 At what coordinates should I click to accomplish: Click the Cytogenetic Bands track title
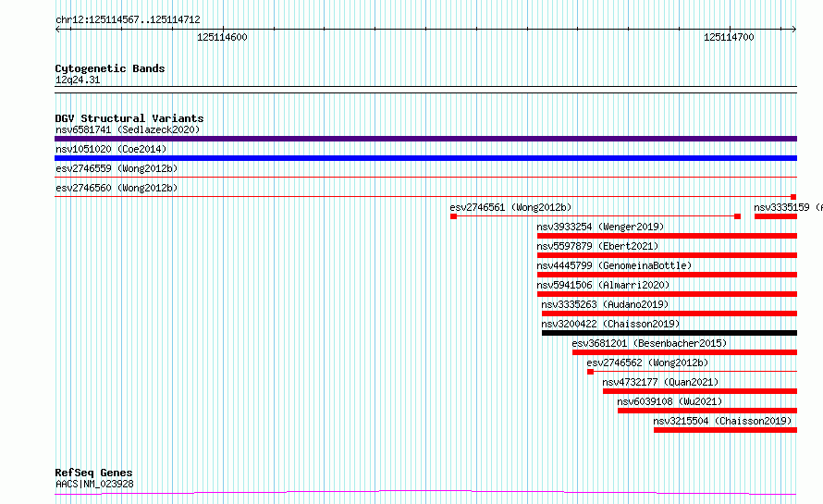pos(110,68)
